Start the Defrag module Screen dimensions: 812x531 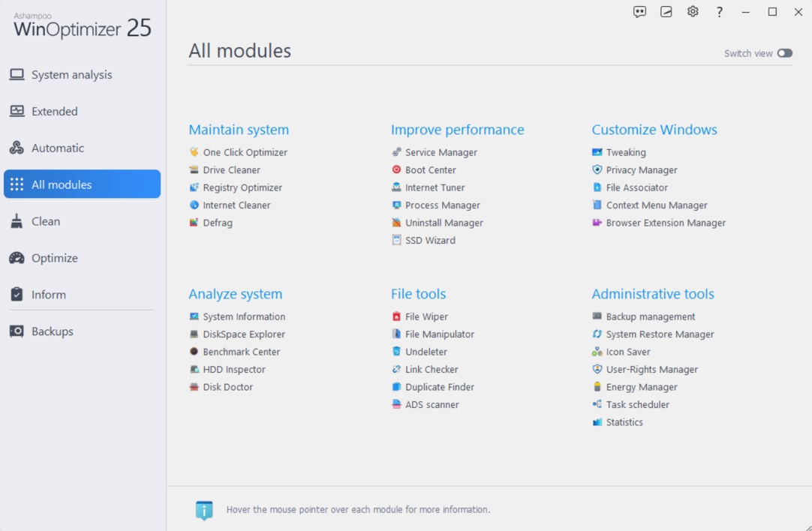click(217, 223)
